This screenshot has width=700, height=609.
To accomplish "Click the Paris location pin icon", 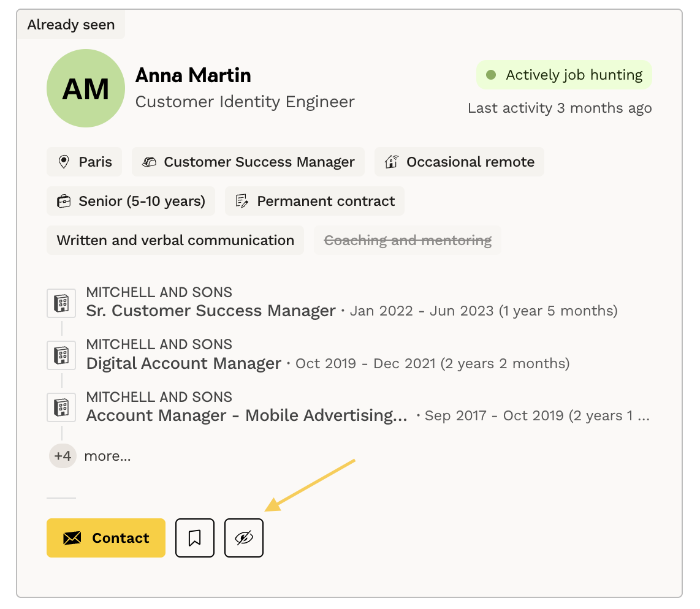I will point(64,162).
